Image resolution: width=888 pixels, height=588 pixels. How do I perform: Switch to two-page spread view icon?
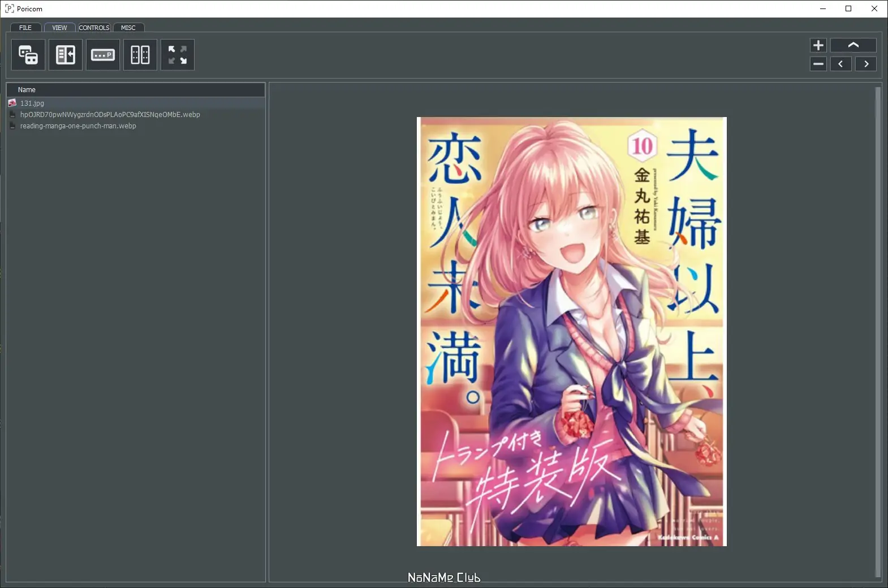(140, 55)
